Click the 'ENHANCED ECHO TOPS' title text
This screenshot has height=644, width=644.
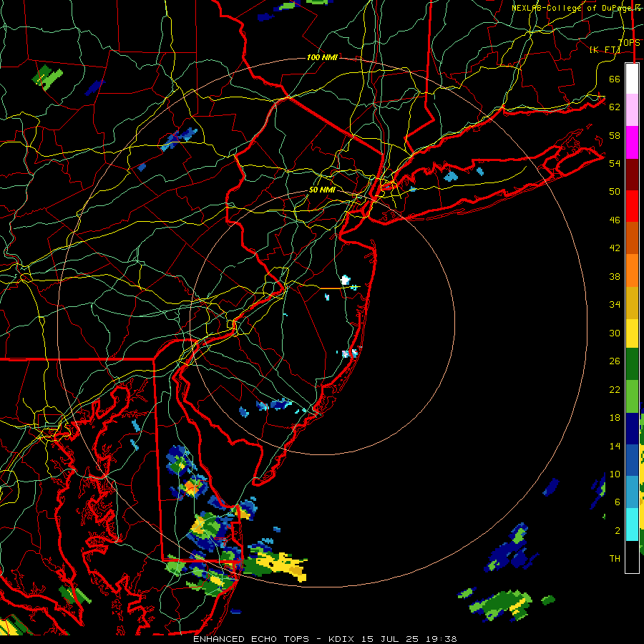(x=251, y=639)
